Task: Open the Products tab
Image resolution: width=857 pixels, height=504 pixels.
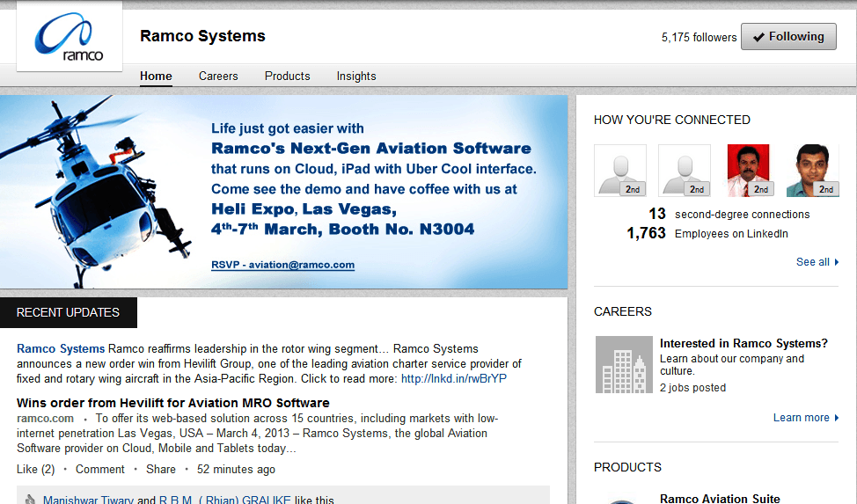Action: (288, 76)
